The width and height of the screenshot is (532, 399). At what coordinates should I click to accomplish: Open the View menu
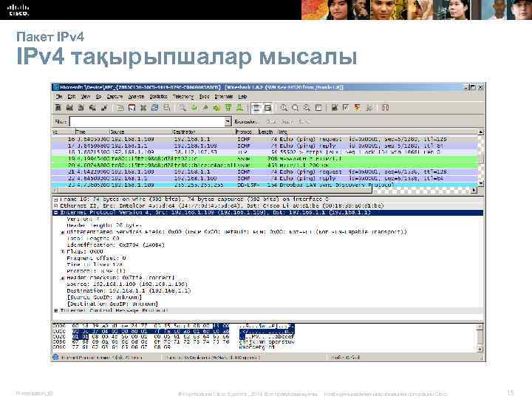[86, 97]
